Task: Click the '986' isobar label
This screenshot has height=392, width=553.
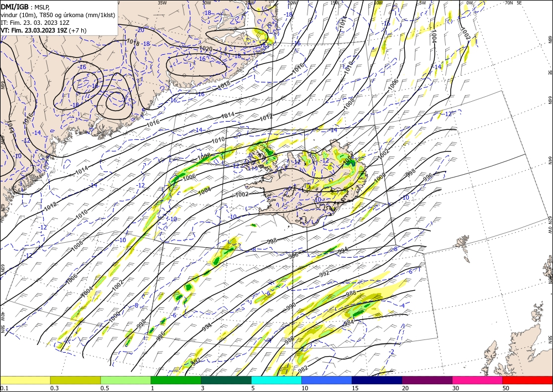Action: (x=289, y=340)
